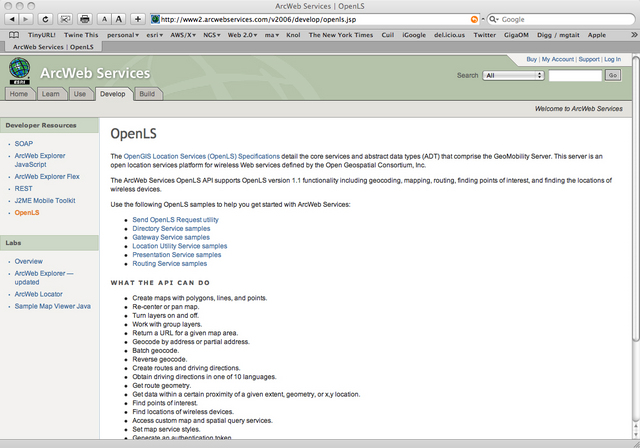Open J2ME Mobile Toolkit link

tap(45, 201)
